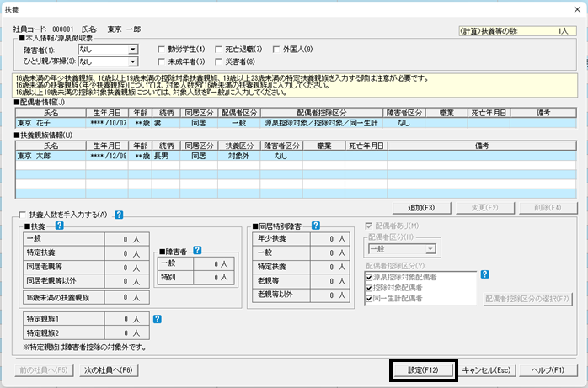This screenshot has height=388, width=588.
Task: Click the (計算)扶養等の数 field
Action: pos(518,31)
